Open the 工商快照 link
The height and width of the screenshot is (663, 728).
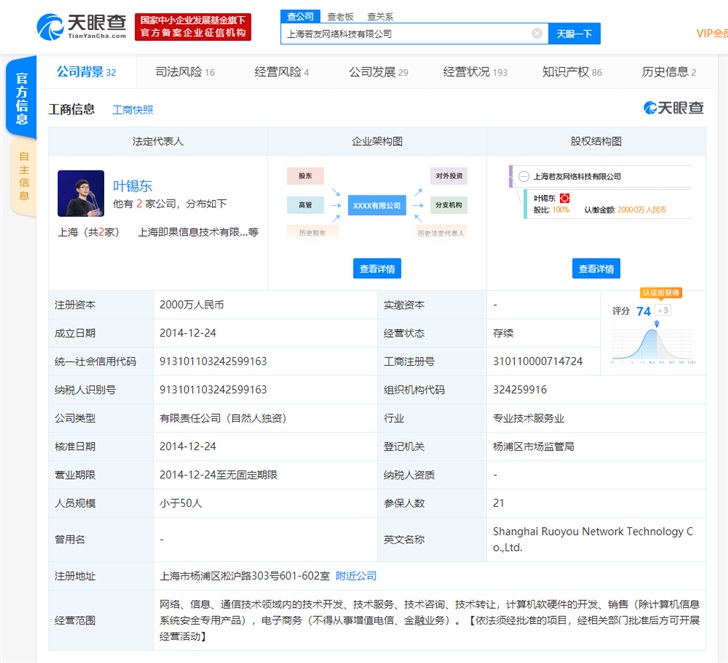click(133, 110)
